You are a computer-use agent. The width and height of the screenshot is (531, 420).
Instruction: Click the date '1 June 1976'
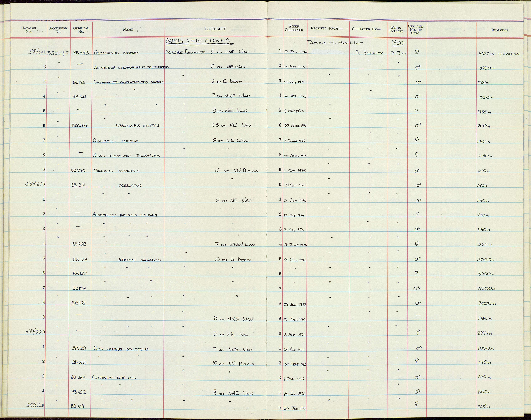pos(295,141)
